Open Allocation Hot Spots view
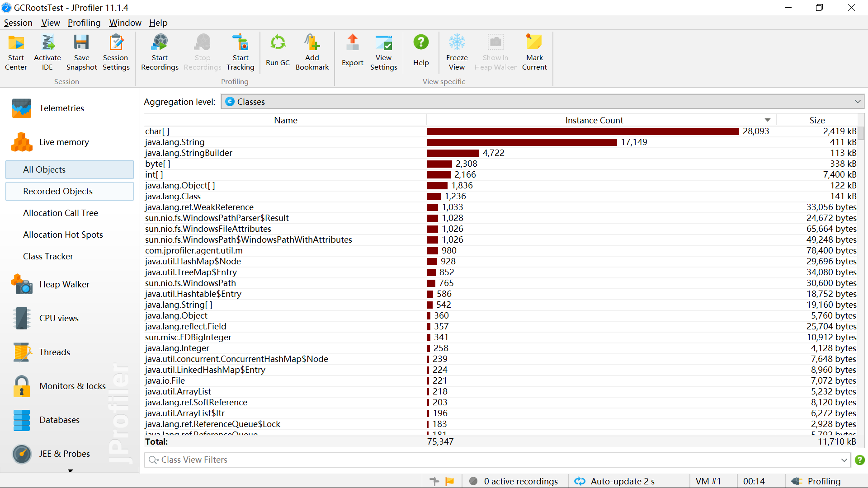This screenshot has height=488, width=868. coord(63,235)
